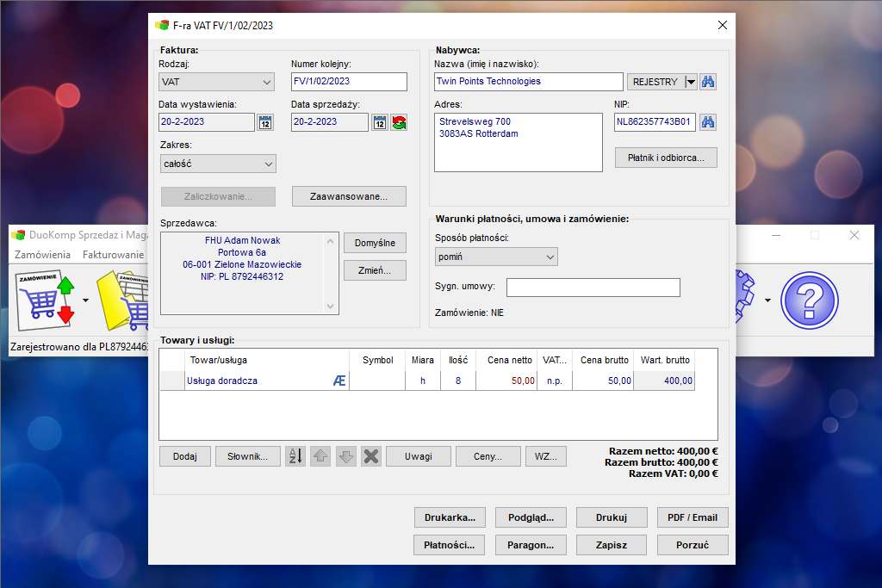This screenshot has height=588, width=882.
Task: Open sale date calendar picker
Action: [x=380, y=122]
